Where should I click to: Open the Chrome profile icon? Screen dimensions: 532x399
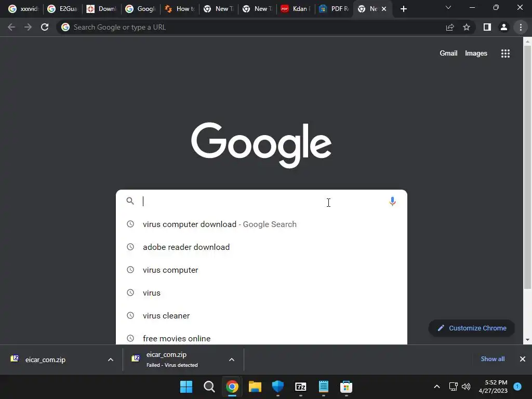click(x=504, y=27)
